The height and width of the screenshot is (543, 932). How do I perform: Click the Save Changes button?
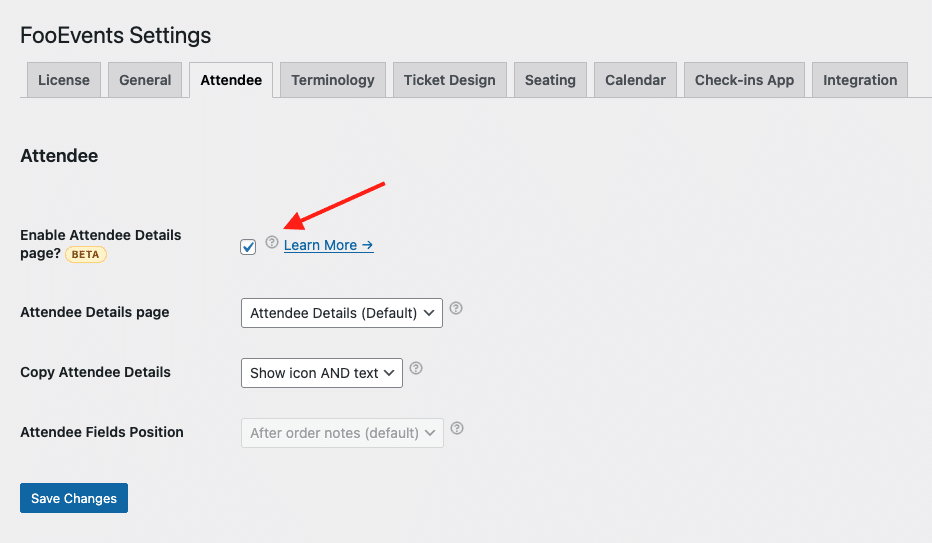point(74,498)
